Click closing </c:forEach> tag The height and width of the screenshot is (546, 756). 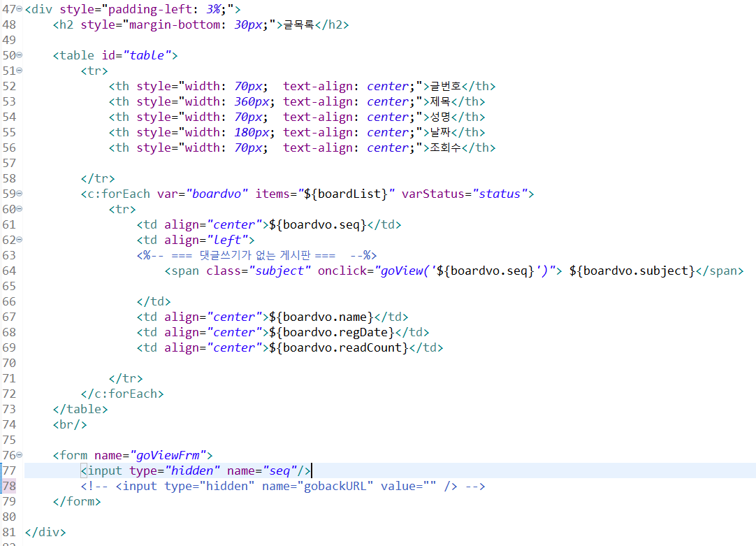pos(122,394)
